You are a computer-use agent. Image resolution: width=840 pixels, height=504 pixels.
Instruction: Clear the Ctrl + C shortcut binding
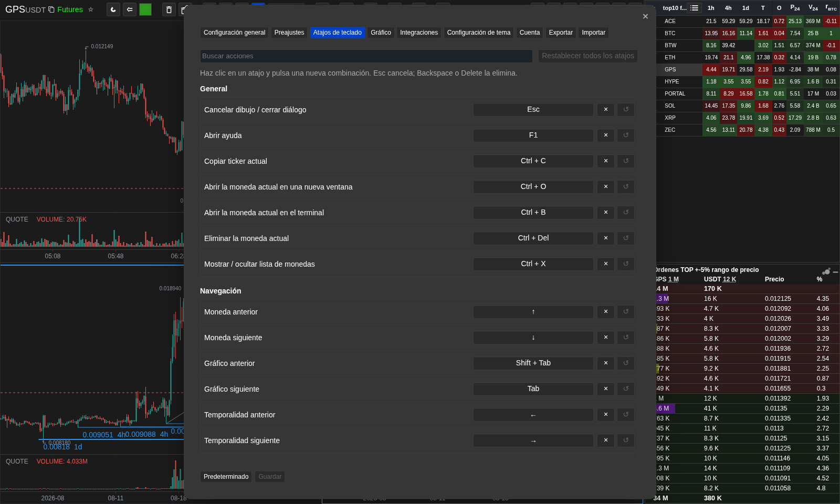coord(606,161)
